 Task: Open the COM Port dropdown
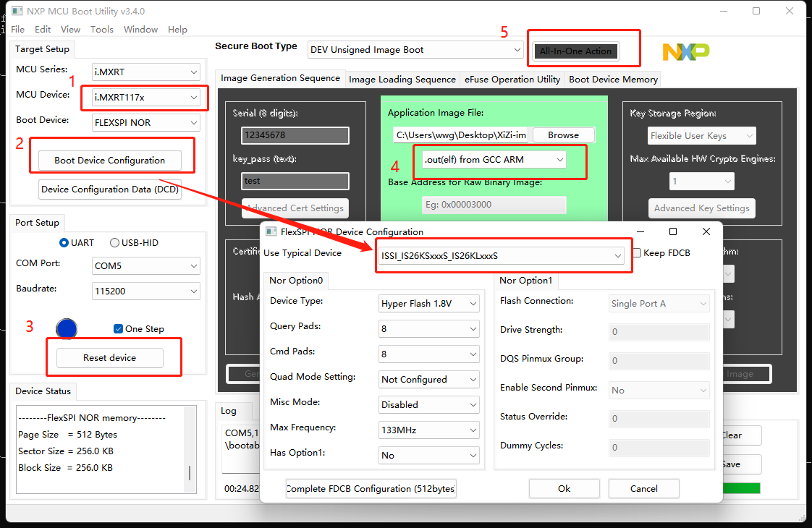(146, 265)
